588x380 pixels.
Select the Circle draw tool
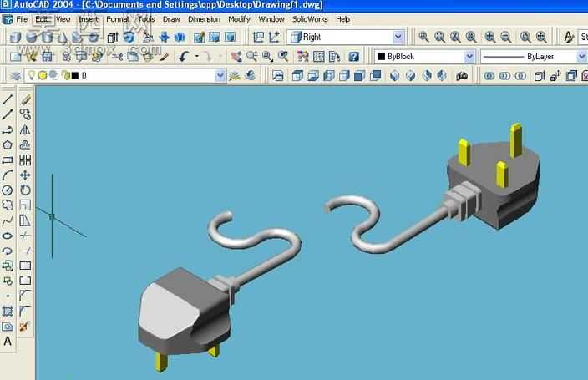[x=8, y=190]
